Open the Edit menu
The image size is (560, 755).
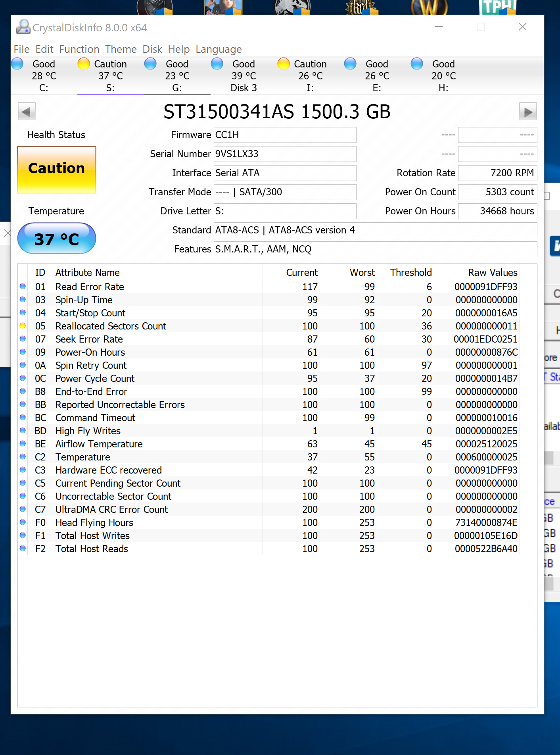44,49
